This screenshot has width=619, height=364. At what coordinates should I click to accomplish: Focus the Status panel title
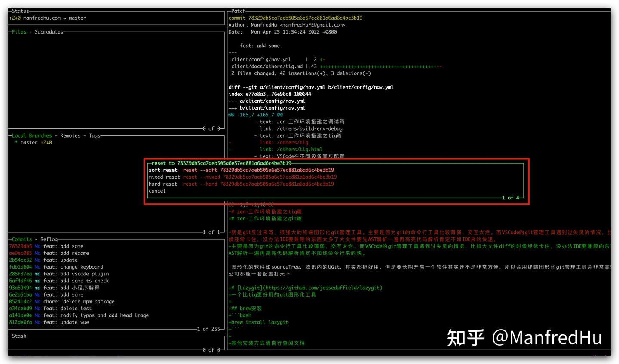click(x=21, y=11)
